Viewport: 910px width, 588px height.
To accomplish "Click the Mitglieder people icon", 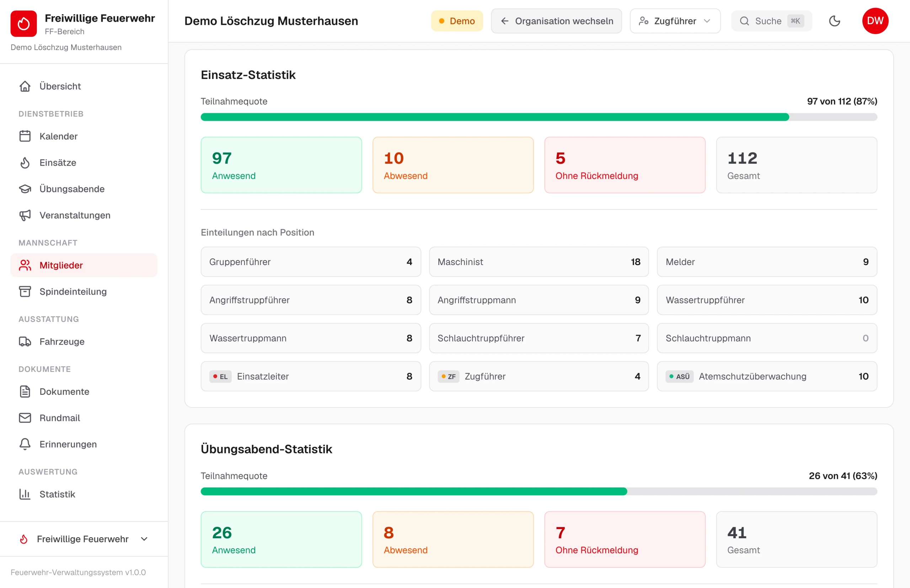I will click(x=25, y=265).
